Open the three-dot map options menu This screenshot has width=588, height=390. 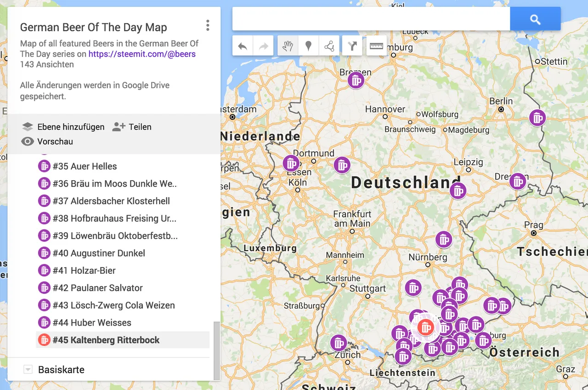click(208, 26)
